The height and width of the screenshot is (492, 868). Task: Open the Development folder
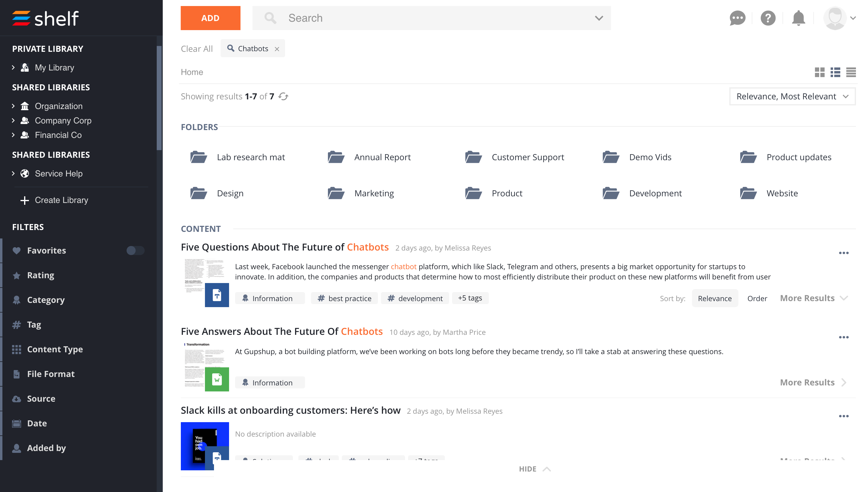coord(642,193)
